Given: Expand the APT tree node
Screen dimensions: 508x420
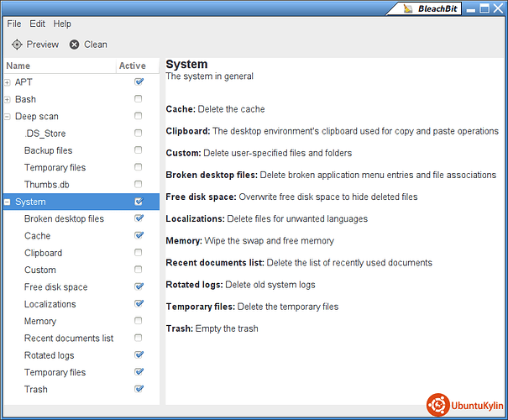Looking at the screenshot, I should pos(8,82).
